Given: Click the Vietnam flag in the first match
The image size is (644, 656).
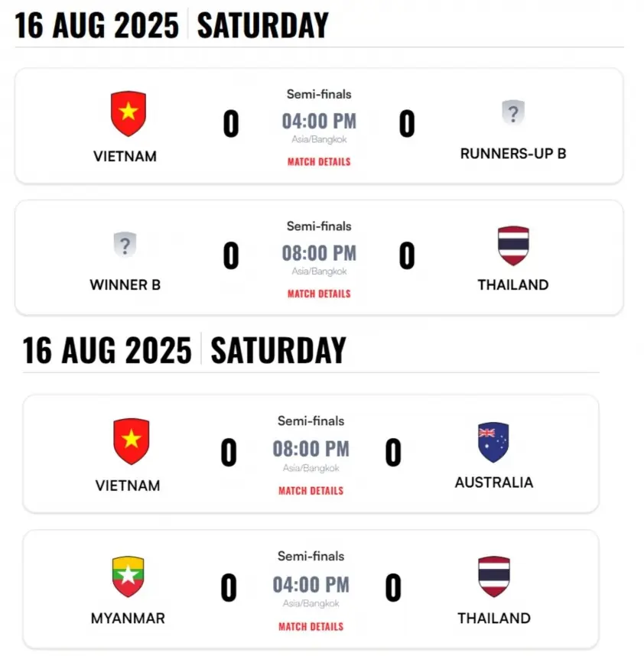Looking at the screenshot, I should click(x=128, y=114).
